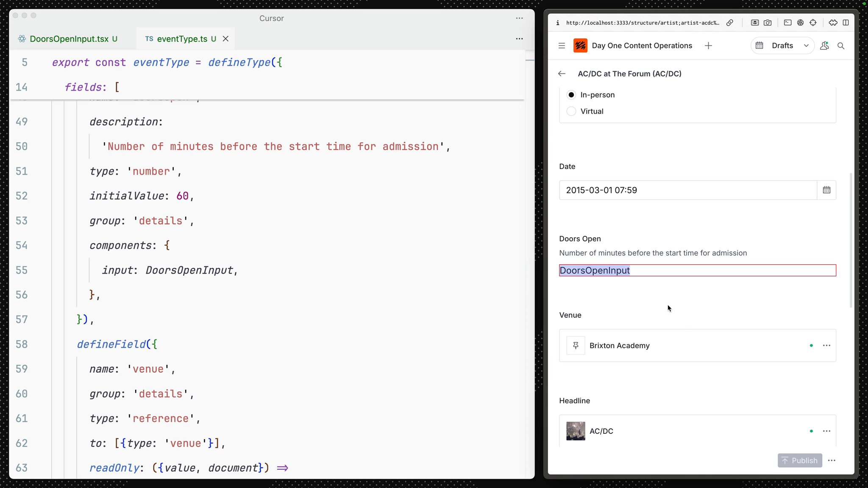Click the 'readOnly:' code on line 63
868x488 pixels.
click(189, 468)
